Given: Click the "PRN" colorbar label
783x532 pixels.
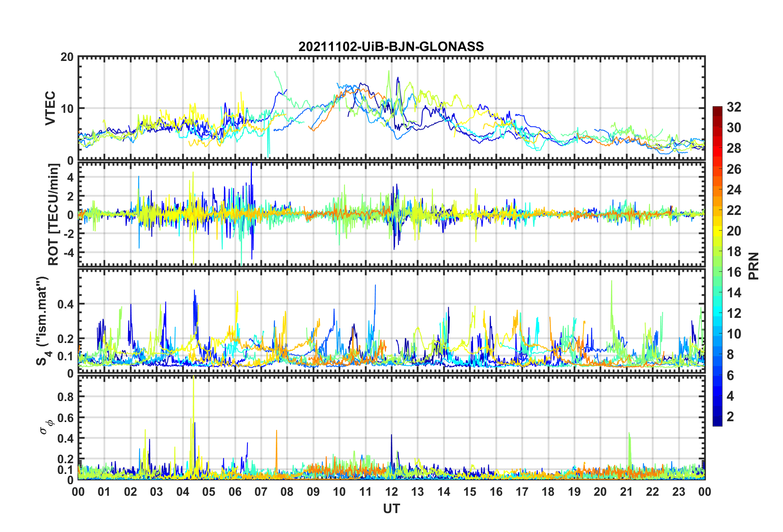Looking at the screenshot, I should tap(754, 266).
